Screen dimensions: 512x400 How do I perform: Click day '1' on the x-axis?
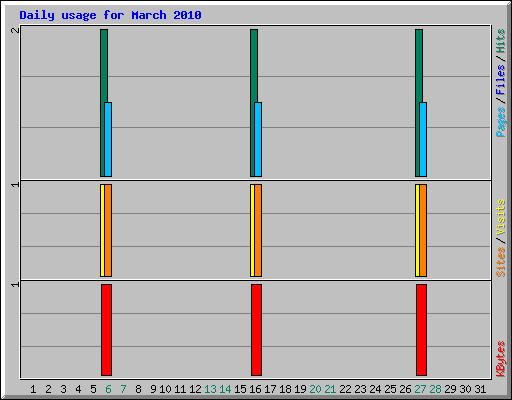[x=33, y=389]
